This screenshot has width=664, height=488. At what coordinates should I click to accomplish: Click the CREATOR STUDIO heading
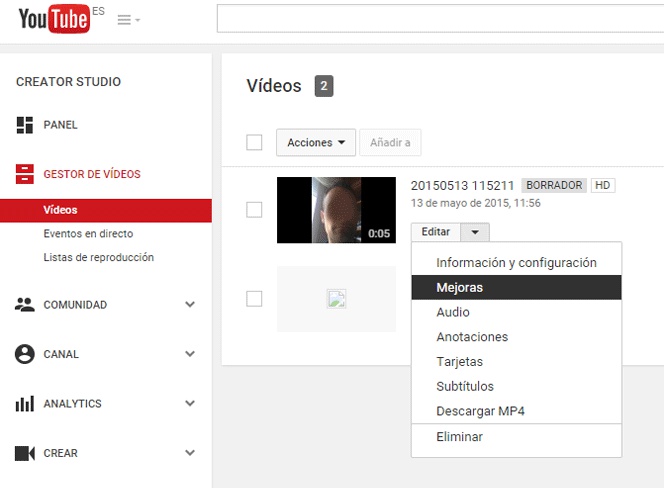pyautogui.click(x=69, y=82)
